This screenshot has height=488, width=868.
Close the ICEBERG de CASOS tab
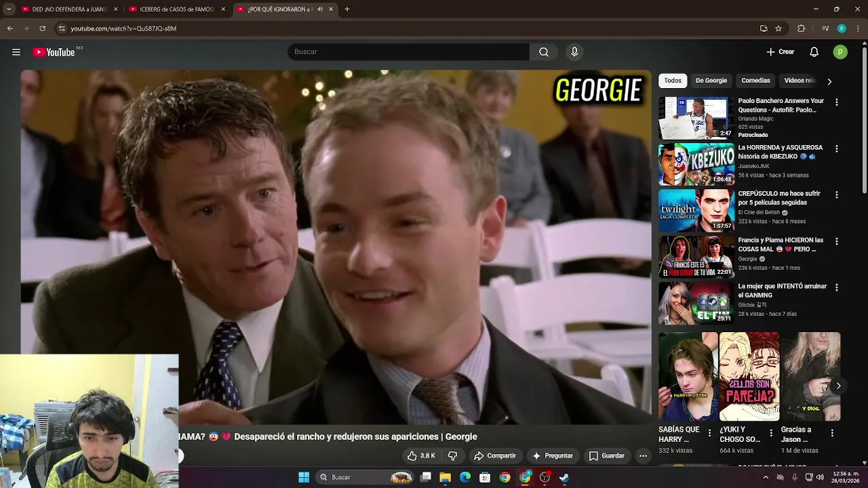pos(223,9)
